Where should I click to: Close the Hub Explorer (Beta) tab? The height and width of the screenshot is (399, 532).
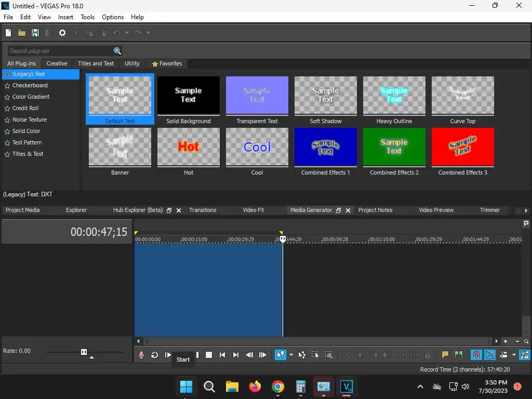(x=179, y=210)
